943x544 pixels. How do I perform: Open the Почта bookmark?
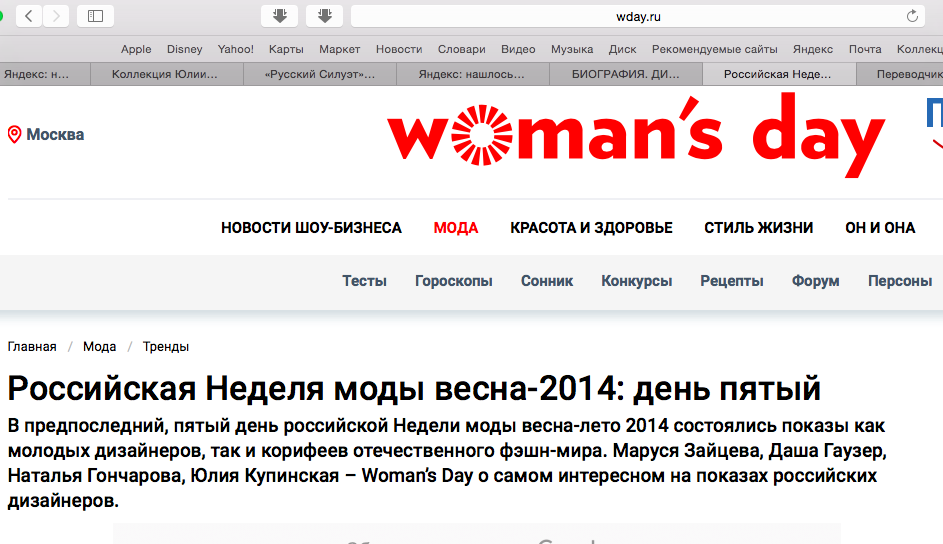pos(865,49)
